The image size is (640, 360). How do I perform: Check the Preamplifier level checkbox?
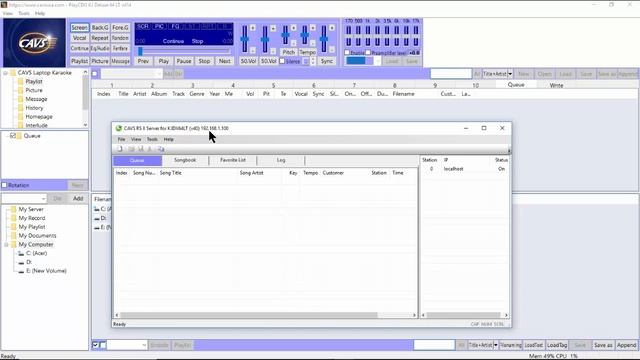coord(368,53)
